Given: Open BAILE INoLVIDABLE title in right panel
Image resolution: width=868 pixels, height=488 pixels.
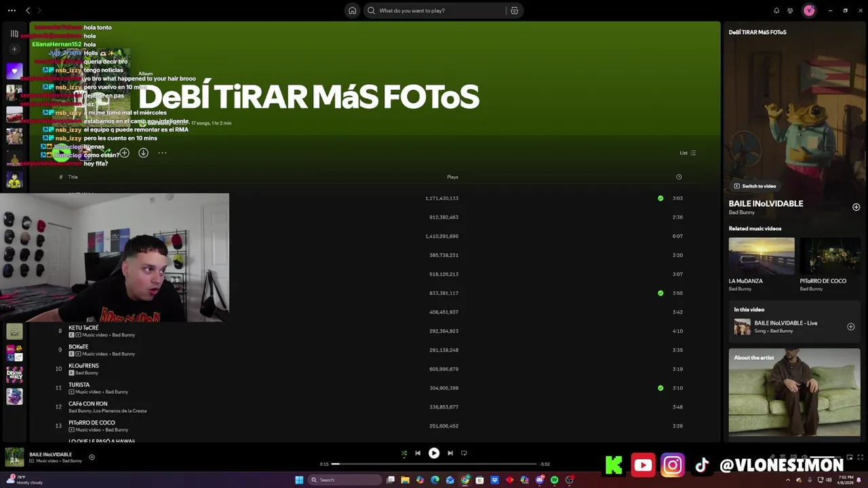Looking at the screenshot, I should point(766,203).
